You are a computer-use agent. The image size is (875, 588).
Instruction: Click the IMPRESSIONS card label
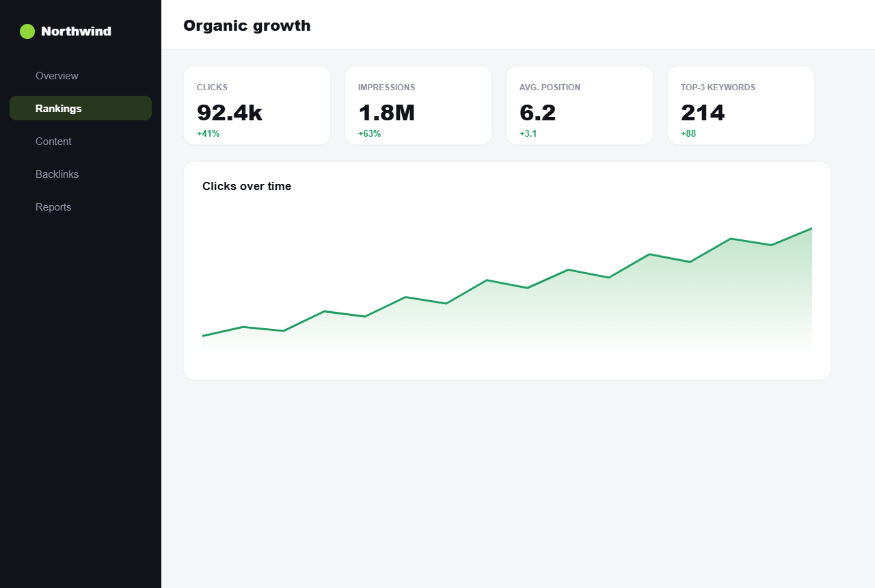pos(387,88)
